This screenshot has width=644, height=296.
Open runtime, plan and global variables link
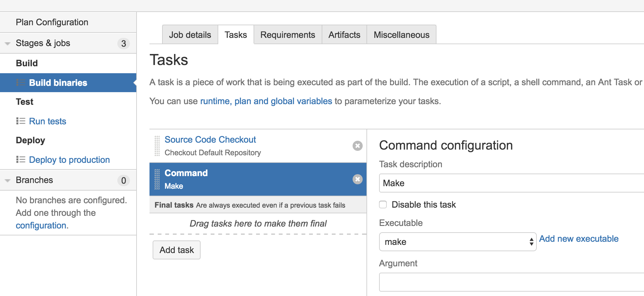[266, 101]
